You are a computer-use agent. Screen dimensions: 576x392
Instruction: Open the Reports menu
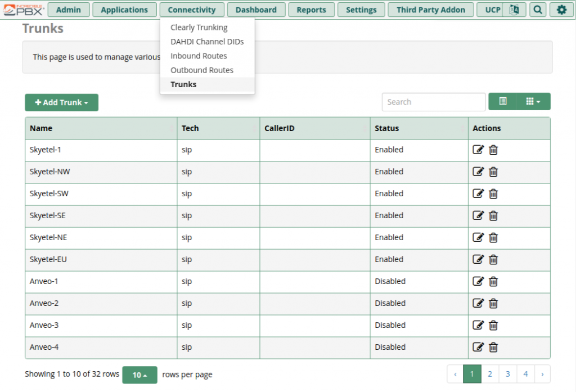[312, 10]
